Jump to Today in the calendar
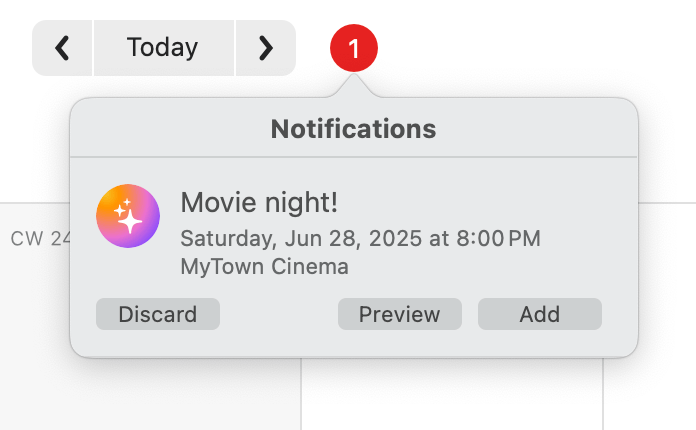The width and height of the screenshot is (696, 430). pyautogui.click(x=163, y=48)
